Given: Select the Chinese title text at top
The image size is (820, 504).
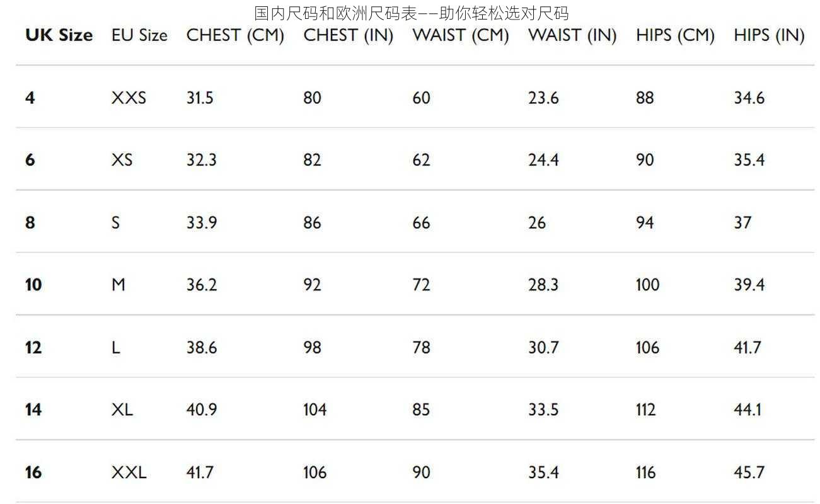Looking at the screenshot, I should pos(411,13).
